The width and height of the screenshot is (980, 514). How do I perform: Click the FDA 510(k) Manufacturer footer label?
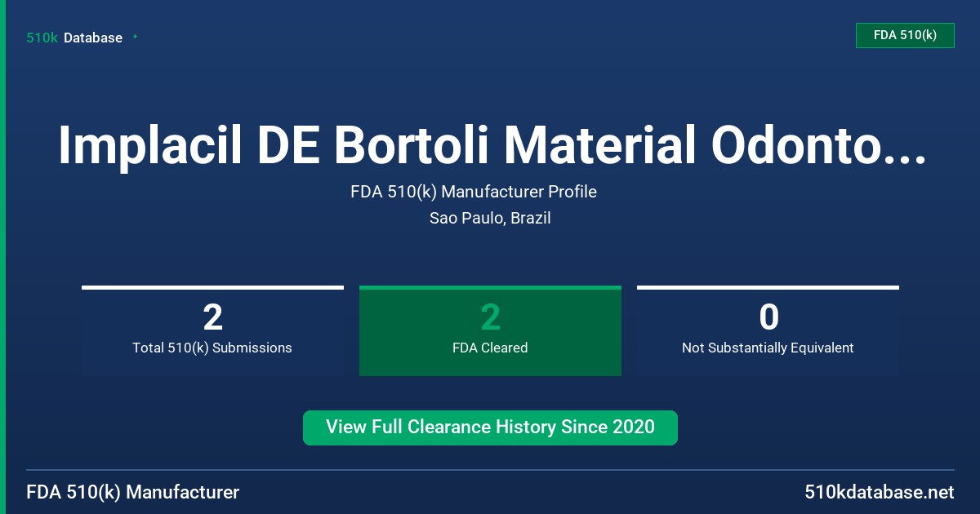coord(133,492)
